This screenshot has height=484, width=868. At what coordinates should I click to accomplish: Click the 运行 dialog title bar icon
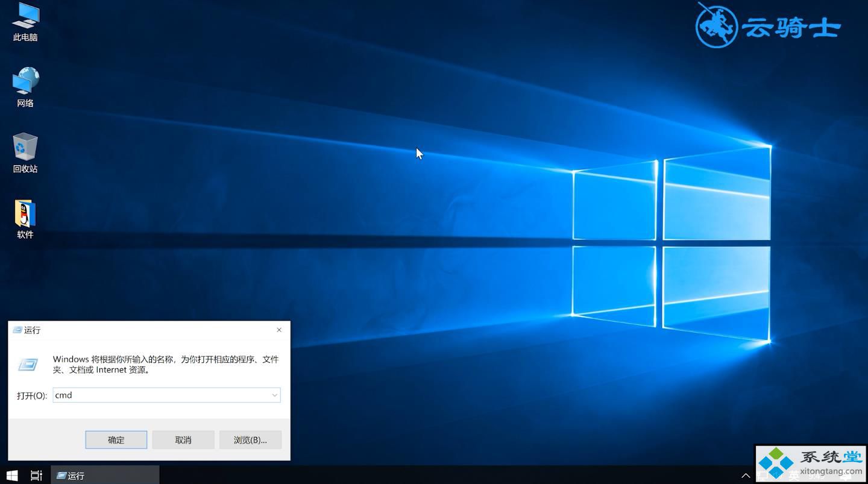[x=17, y=330]
